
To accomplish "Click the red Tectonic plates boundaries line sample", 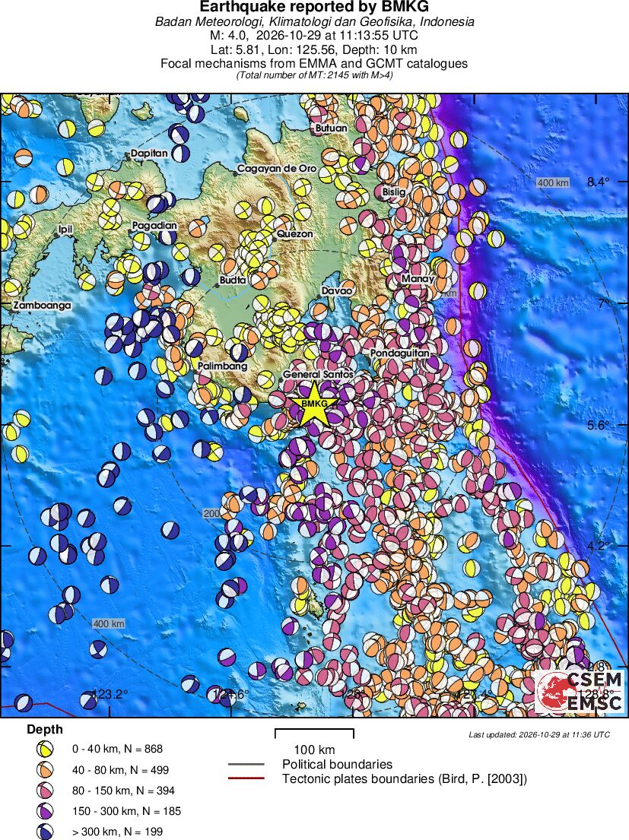I will click(246, 778).
